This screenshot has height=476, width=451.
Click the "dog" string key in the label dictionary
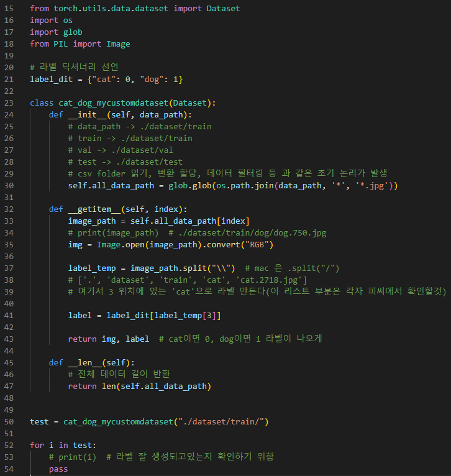pyautogui.click(x=152, y=80)
